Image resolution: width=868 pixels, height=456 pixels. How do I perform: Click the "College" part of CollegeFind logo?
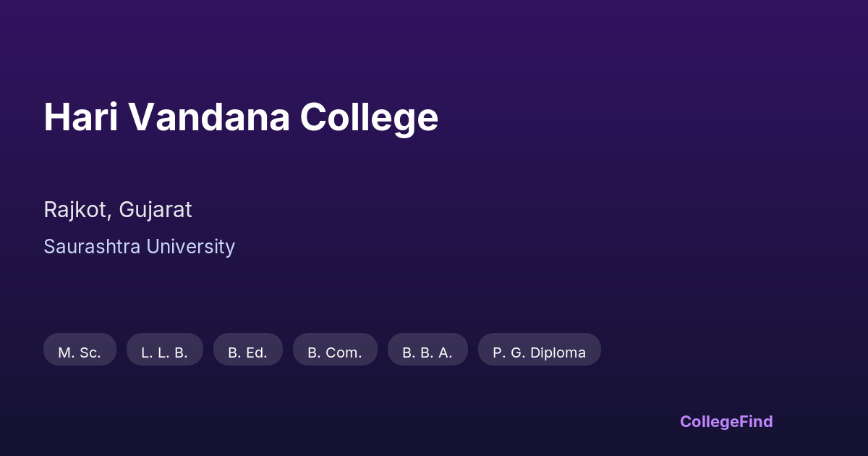(709, 422)
